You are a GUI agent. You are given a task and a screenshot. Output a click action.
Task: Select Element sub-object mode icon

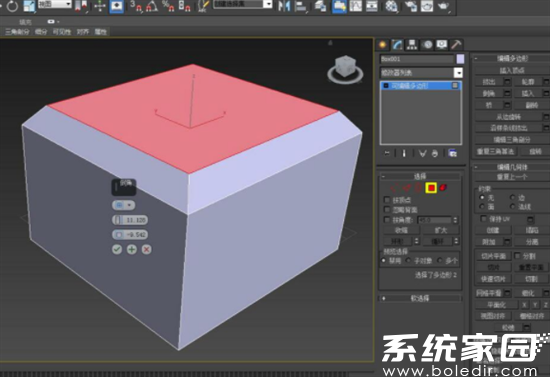tap(443, 188)
